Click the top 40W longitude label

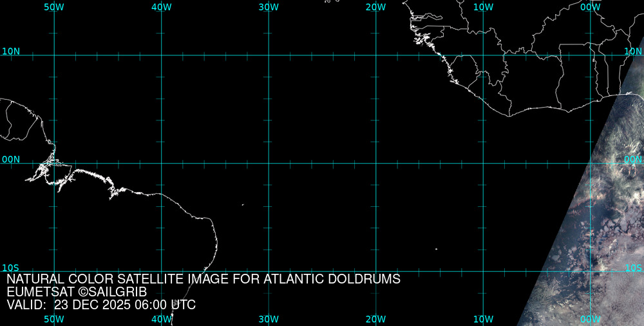pos(161,7)
